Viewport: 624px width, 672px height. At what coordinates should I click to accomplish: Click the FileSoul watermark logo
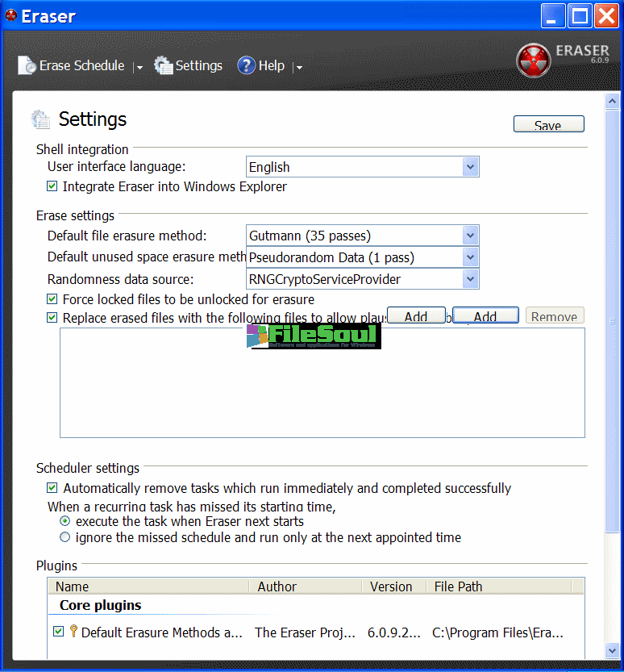(314, 336)
